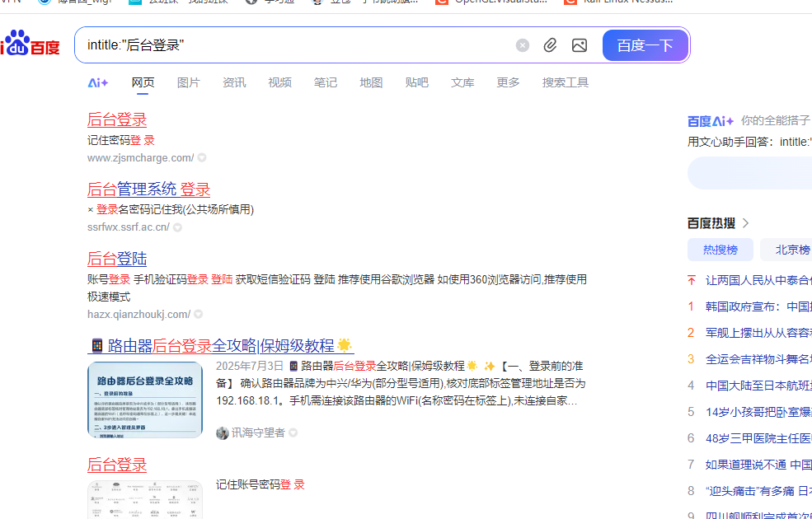Switch to the 网页 tab
This screenshot has height=519, width=812.
coord(143,82)
